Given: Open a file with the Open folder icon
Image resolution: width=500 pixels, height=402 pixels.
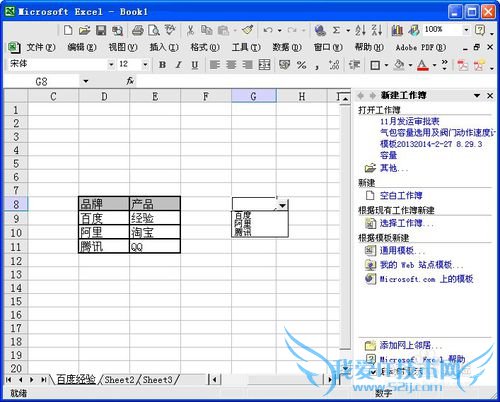Looking at the screenshot, I should coord(84,30).
